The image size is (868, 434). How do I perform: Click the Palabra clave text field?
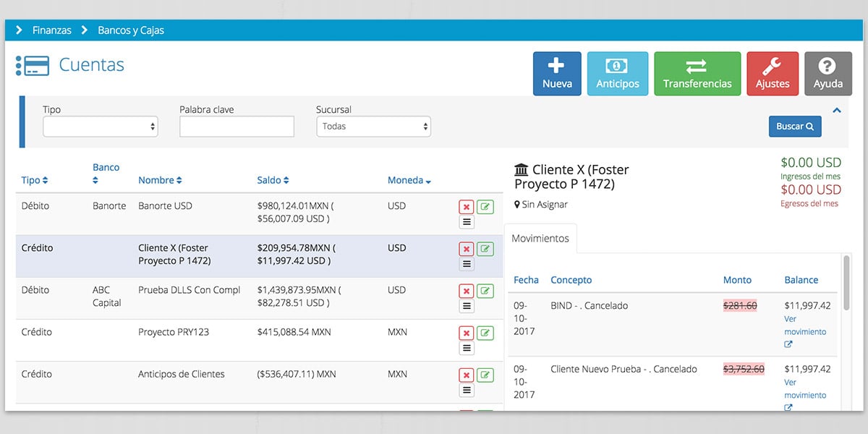point(237,127)
